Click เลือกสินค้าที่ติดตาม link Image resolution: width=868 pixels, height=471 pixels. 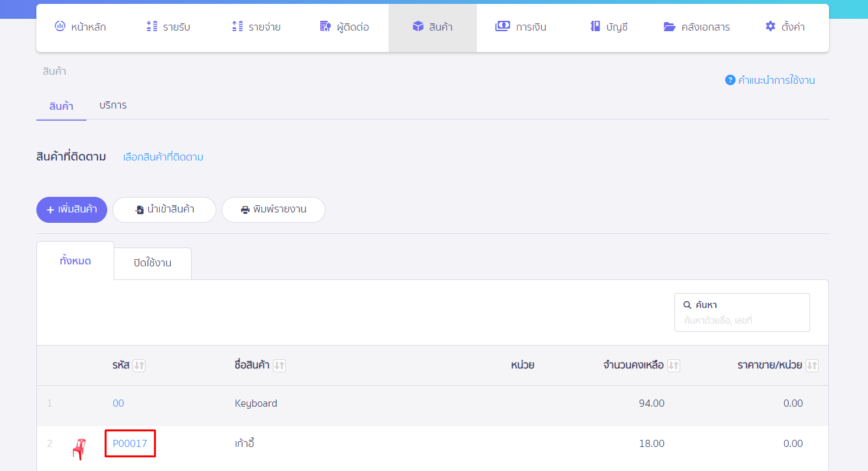(163, 157)
